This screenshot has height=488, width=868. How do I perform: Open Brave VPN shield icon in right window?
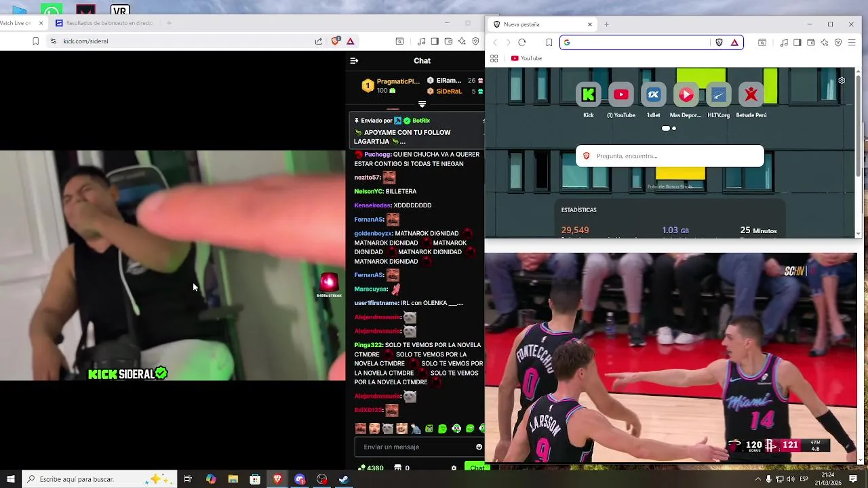click(838, 43)
